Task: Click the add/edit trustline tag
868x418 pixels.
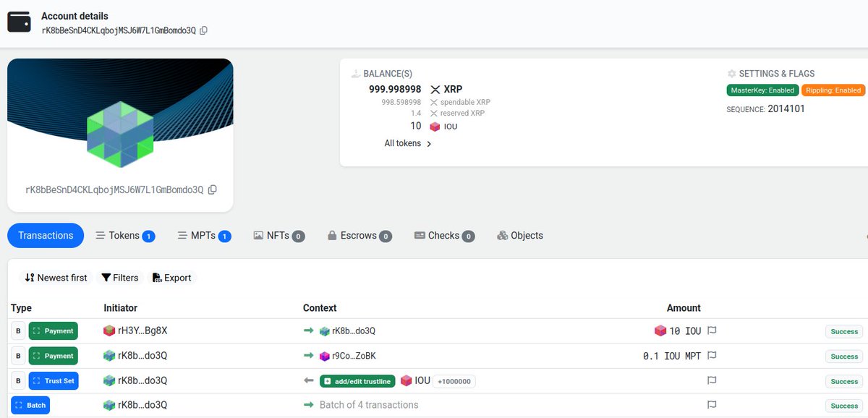Action: [358, 381]
